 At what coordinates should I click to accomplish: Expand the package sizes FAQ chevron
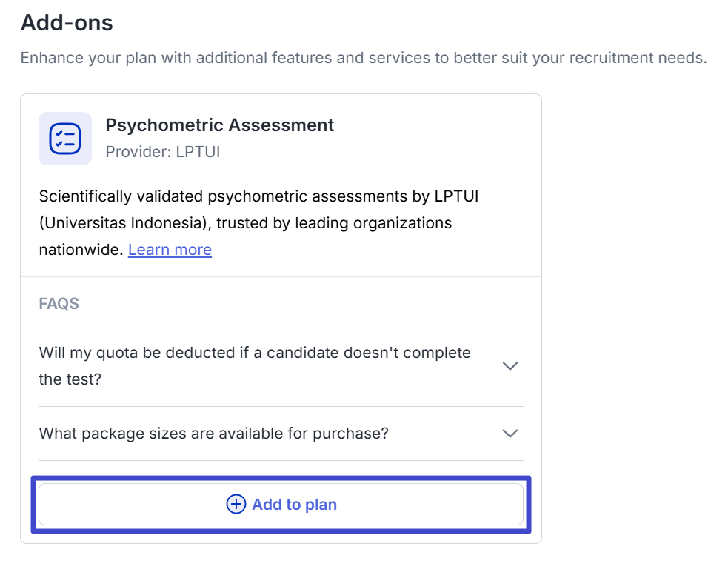pyautogui.click(x=510, y=434)
